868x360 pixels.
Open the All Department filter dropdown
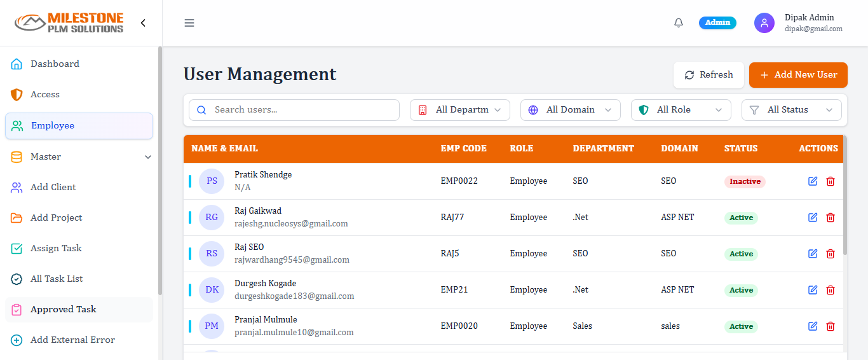click(460, 110)
